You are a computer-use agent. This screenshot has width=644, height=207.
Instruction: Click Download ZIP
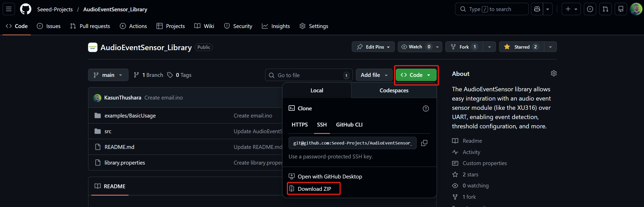pyautogui.click(x=314, y=189)
